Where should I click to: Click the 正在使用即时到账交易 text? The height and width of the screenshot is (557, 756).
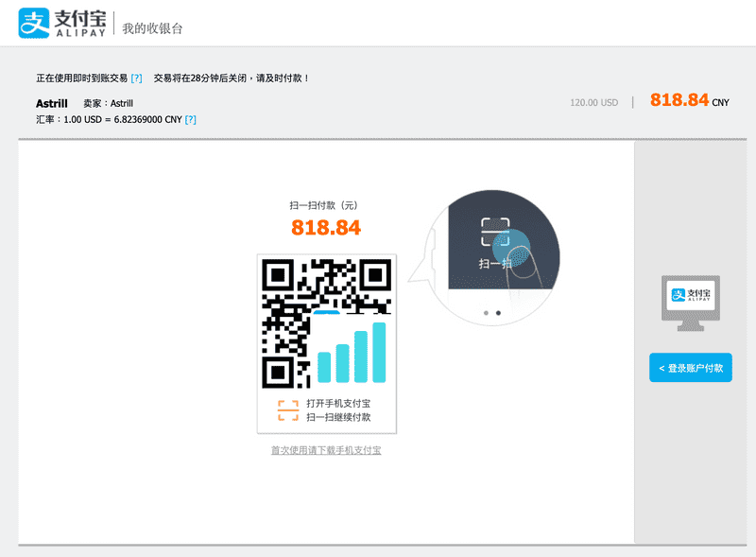(82, 78)
